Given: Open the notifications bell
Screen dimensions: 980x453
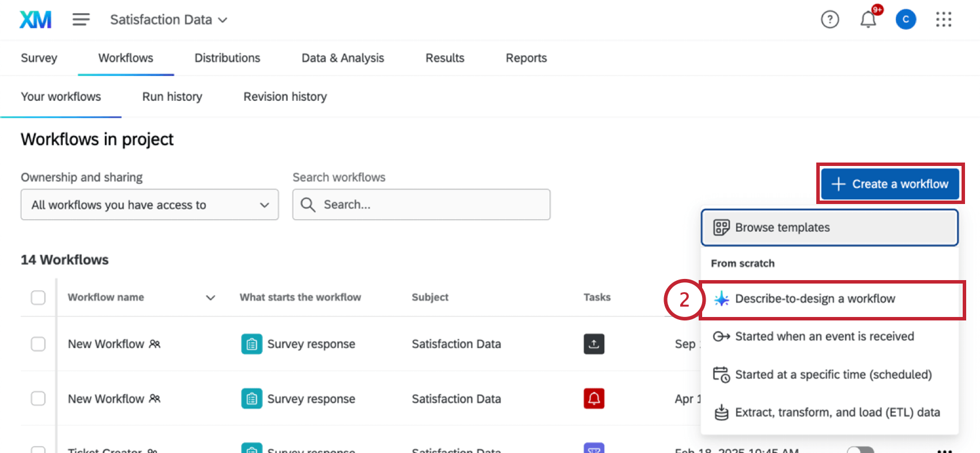Looking at the screenshot, I should (868, 20).
